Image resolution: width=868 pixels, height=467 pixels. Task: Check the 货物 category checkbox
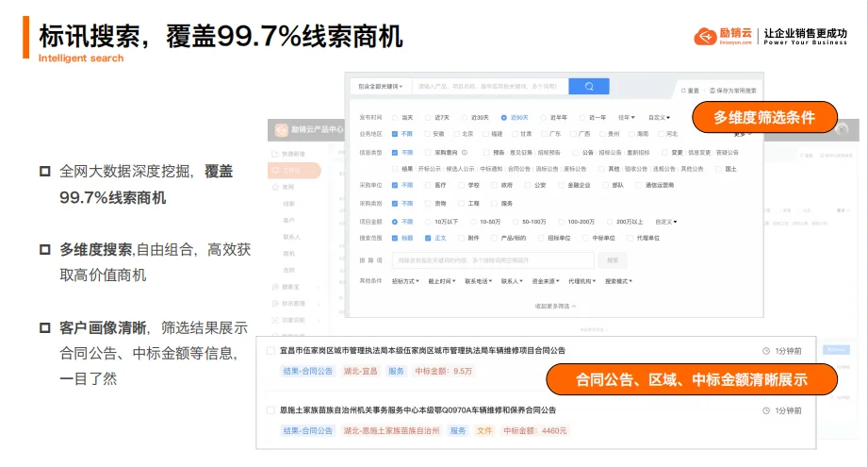click(427, 203)
